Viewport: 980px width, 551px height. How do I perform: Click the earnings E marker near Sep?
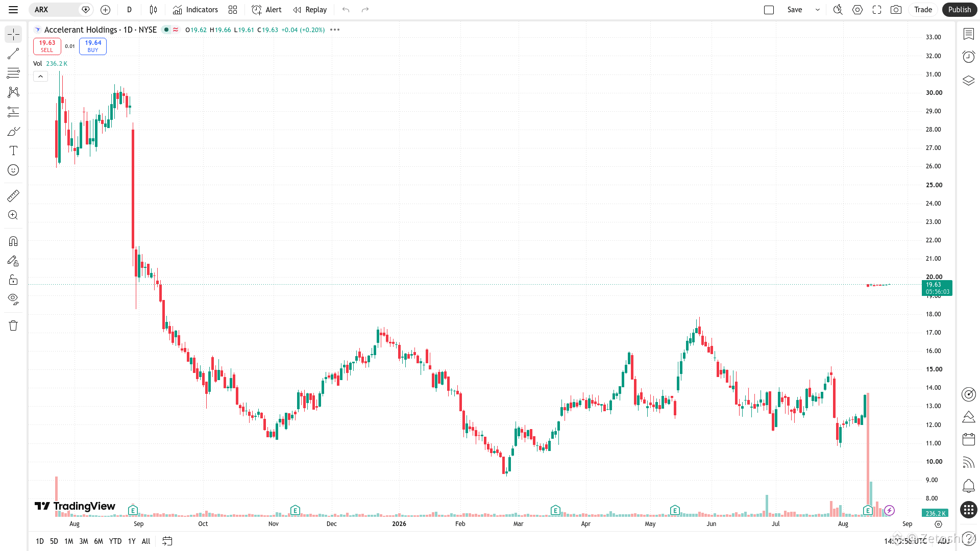[133, 510]
